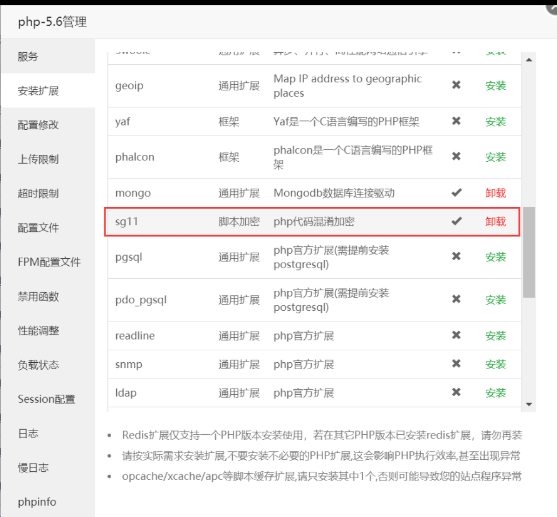557x517 pixels.
Task: Select the ldap extension name
Action: click(x=126, y=393)
